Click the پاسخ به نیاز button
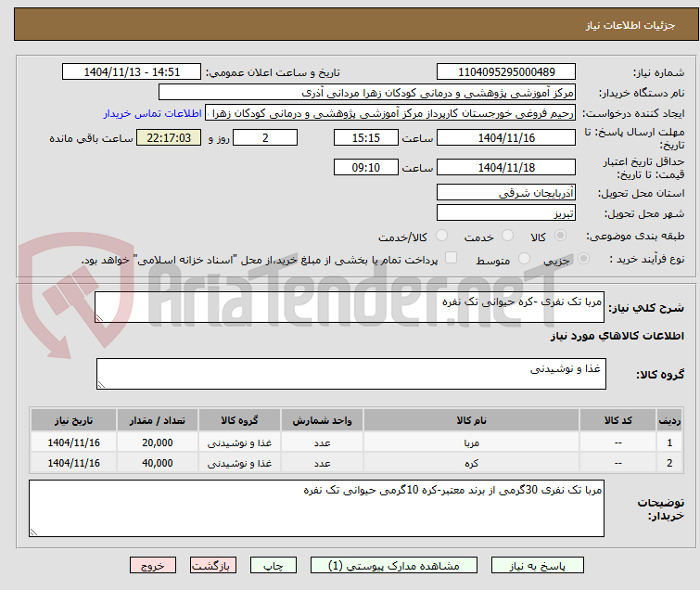This screenshot has height=590, width=700. point(537,566)
